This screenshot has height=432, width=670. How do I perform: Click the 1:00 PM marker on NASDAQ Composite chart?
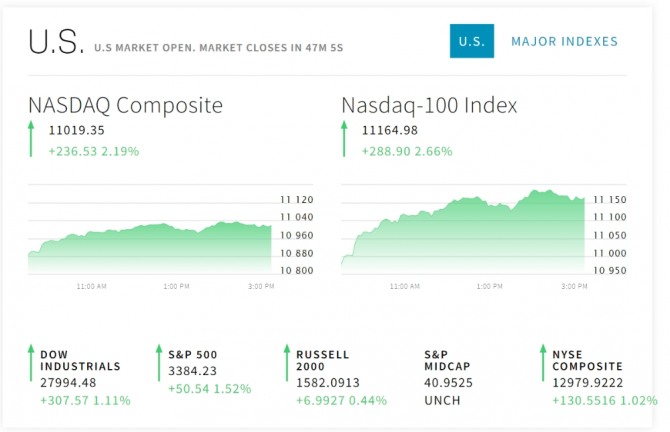click(177, 287)
